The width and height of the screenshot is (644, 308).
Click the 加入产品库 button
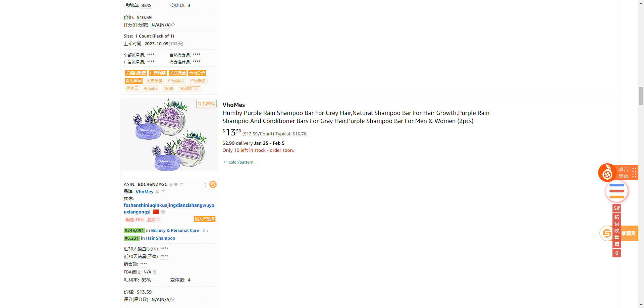coord(204,219)
